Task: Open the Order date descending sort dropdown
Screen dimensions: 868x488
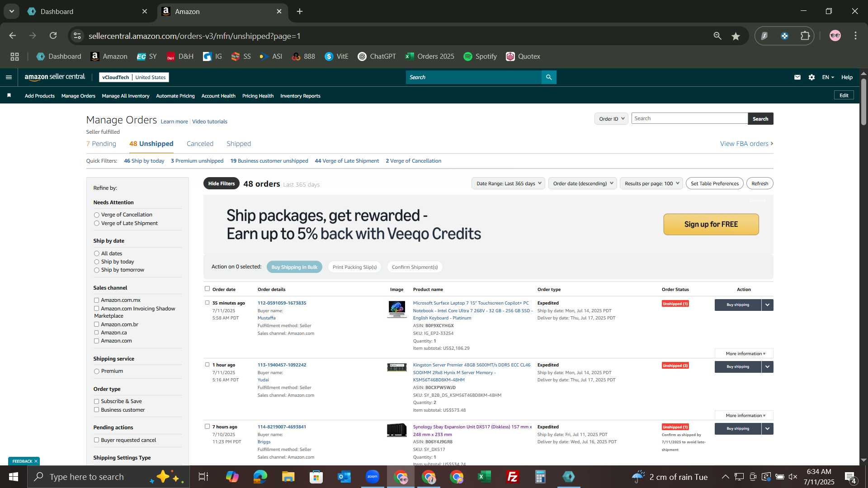Action: point(582,183)
